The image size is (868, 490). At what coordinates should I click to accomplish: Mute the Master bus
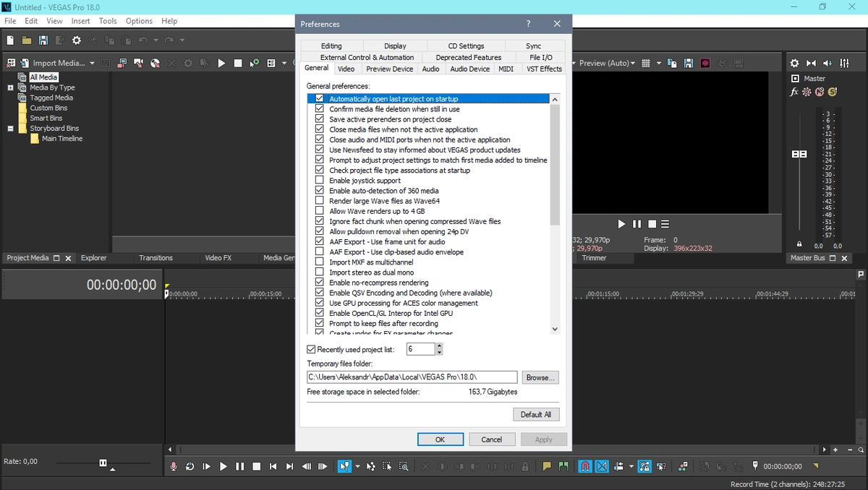[820, 92]
